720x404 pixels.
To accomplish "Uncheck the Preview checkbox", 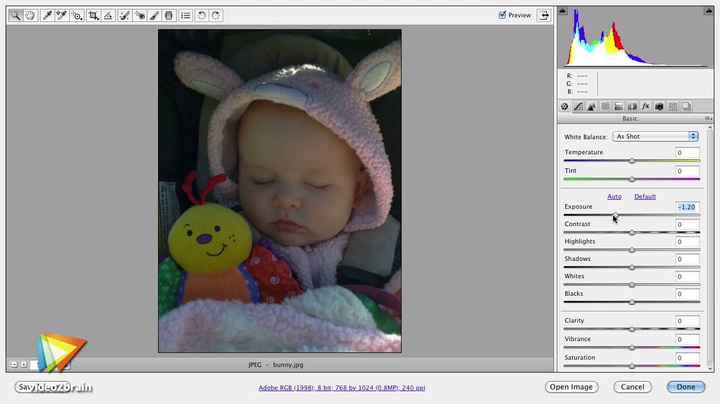I will [x=503, y=16].
